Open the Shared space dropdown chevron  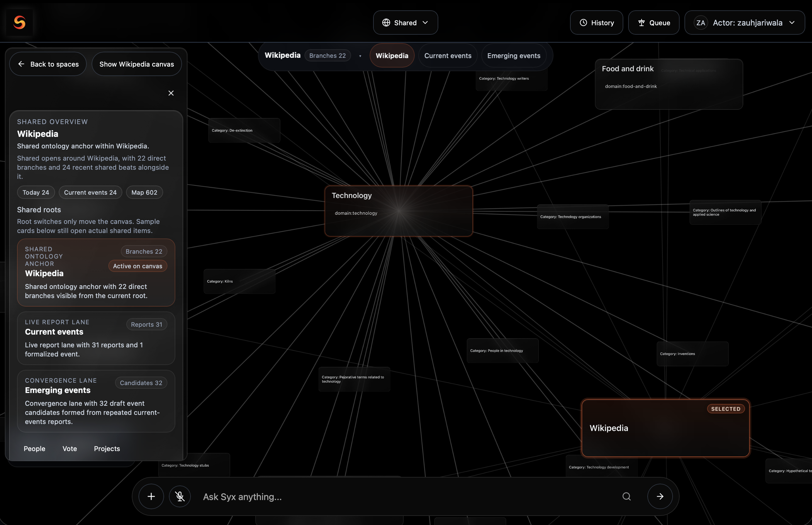425,23
